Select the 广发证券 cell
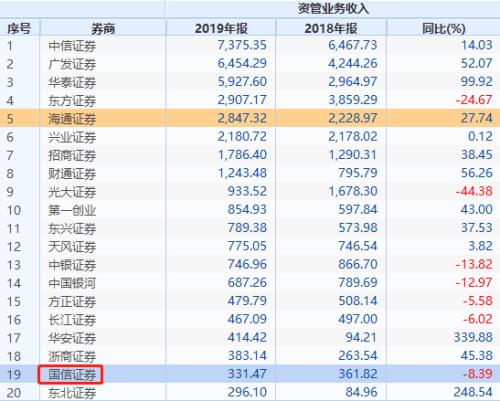The image size is (500, 401). point(72,64)
